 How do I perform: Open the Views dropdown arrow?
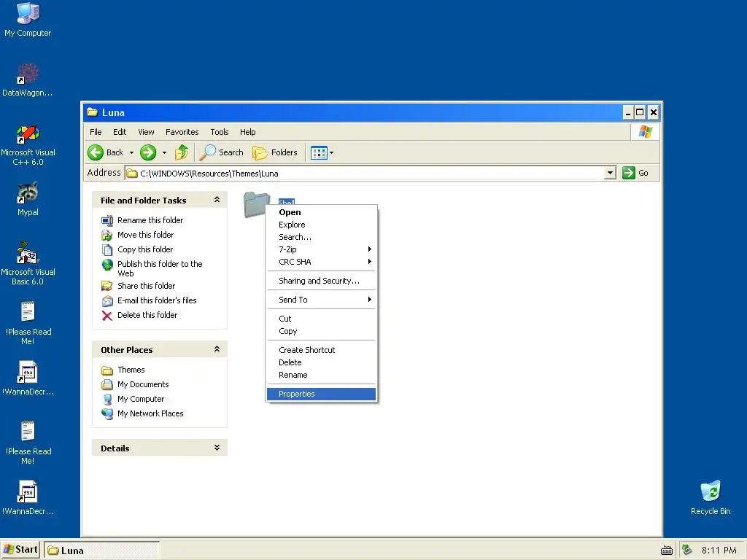(x=332, y=153)
